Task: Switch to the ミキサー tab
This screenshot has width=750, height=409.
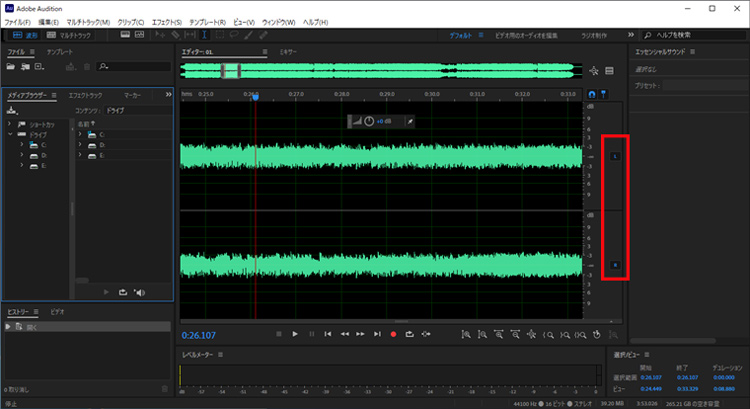Action: pyautogui.click(x=288, y=51)
